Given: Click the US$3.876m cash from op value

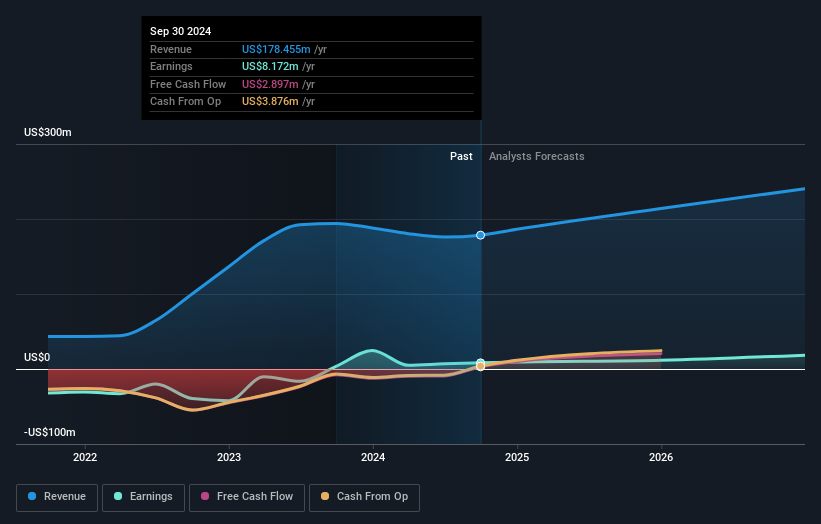Looking at the screenshot, I should click(x=270, y=102).
